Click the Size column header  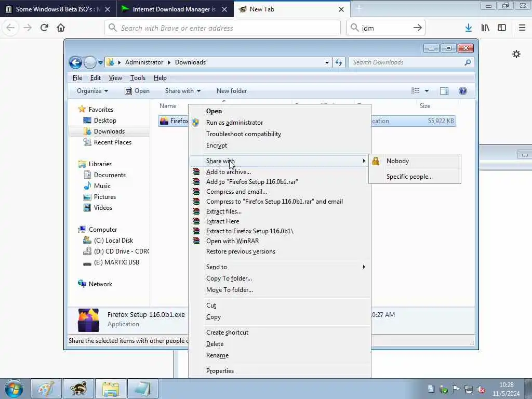click(425, 106)
